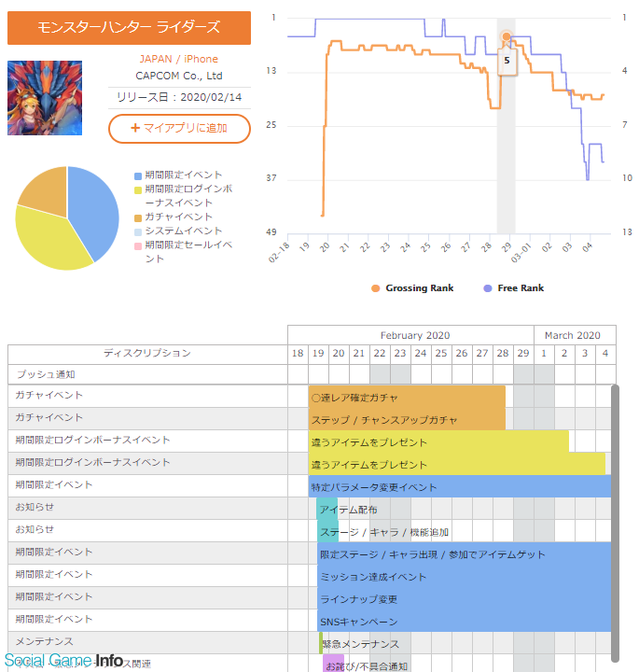The height and width of the screenshot is (672, 639).
Task: Click the purple Free Rank legend dot
Action: 487,288
